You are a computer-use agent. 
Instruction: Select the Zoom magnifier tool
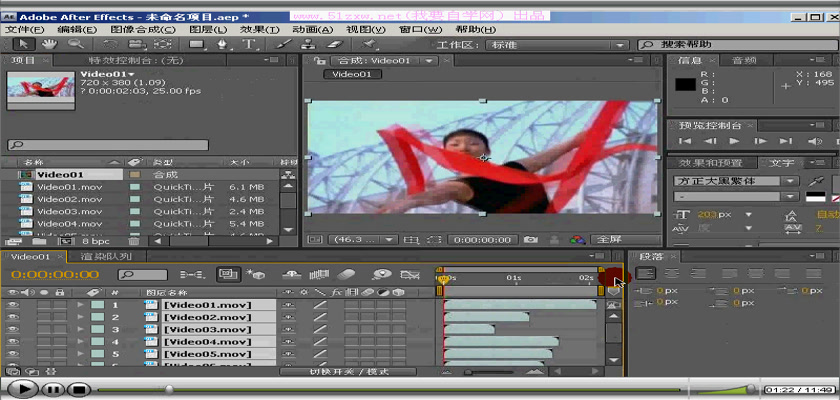point(76,44)
